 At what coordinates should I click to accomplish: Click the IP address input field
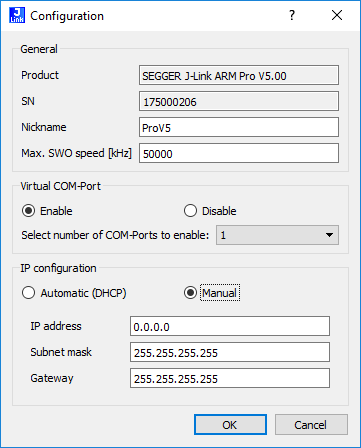(x=230, y=326)
